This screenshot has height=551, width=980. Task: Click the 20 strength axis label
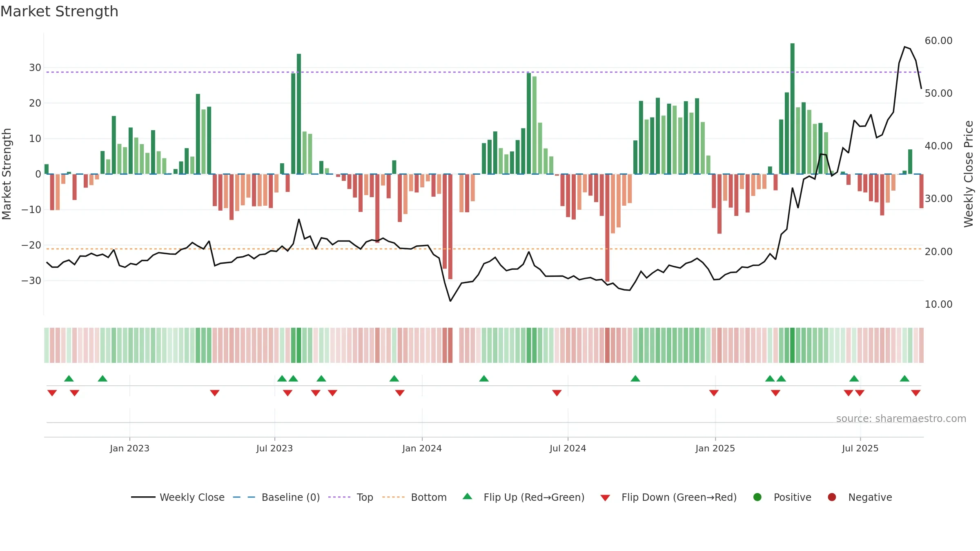tap(35, 103)
